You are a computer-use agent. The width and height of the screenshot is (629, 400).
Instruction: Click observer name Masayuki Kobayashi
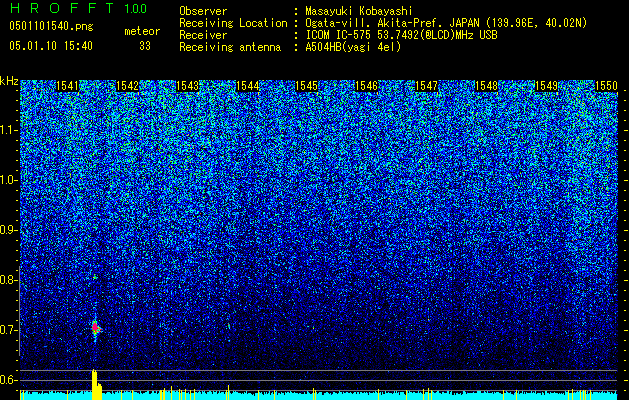pos(359,11)
